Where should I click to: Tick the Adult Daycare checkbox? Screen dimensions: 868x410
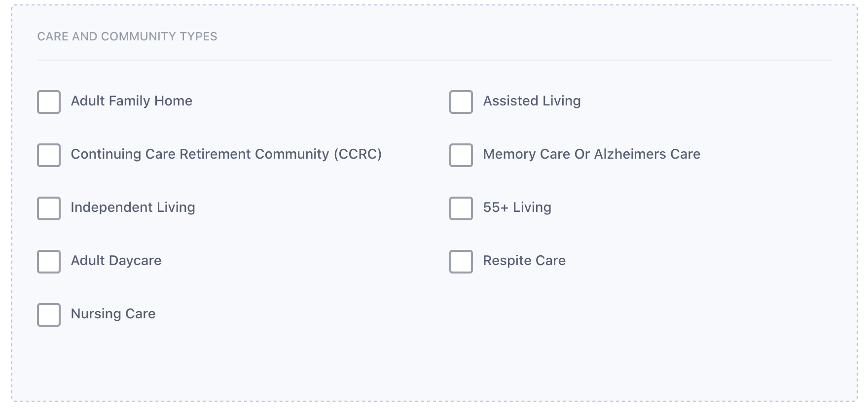49,262
